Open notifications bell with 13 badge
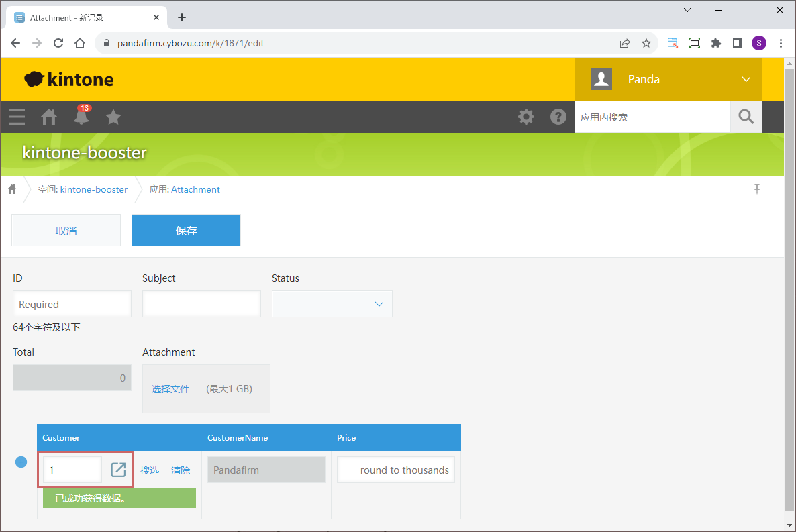 tap(81, 117)
